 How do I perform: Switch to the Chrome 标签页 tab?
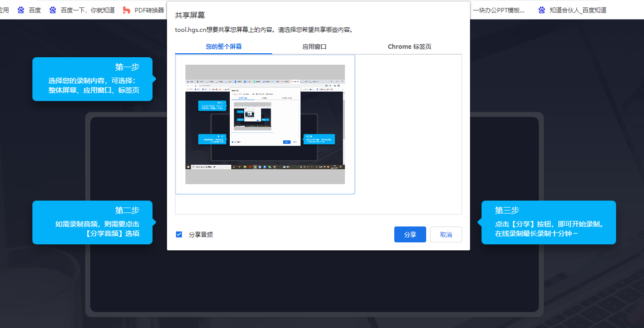click(409, 47)
